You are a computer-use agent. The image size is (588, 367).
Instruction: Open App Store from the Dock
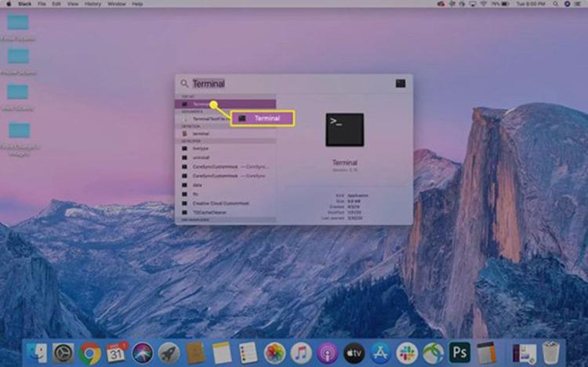[380, 353]
